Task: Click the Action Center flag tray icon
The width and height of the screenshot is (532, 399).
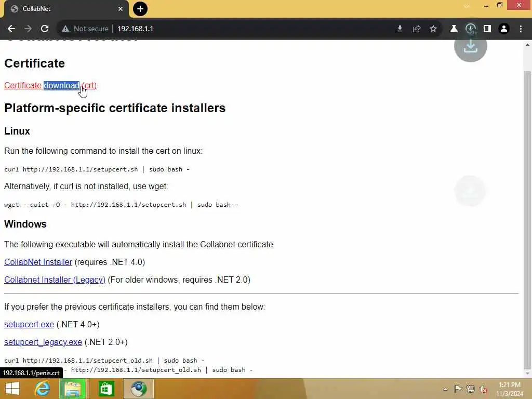Action: click(x=458, y=389)
